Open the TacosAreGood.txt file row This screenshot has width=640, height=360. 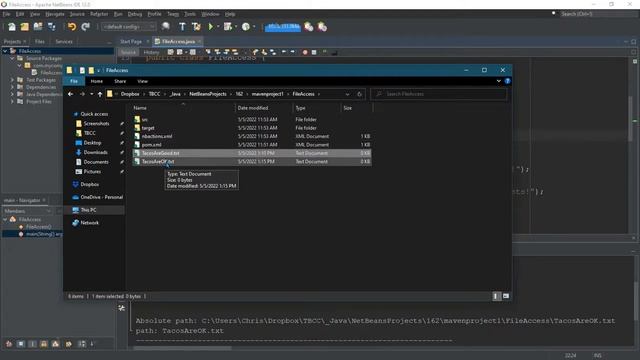click(x=252, y=153)
